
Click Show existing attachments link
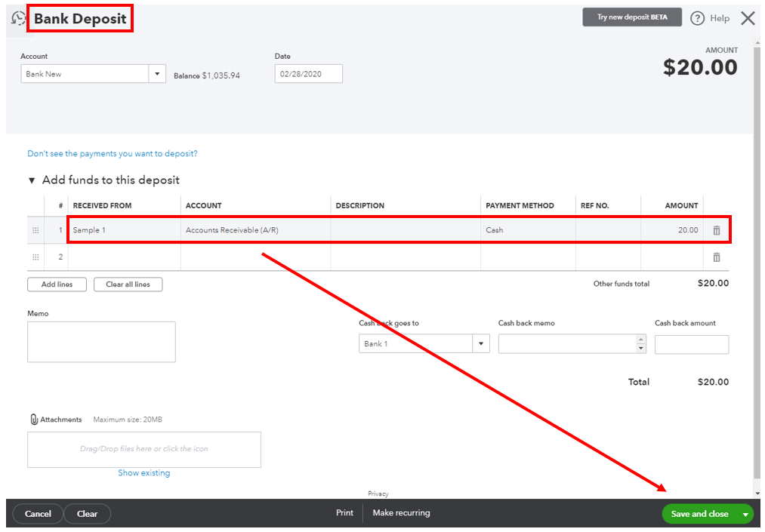tap(143, 472)
